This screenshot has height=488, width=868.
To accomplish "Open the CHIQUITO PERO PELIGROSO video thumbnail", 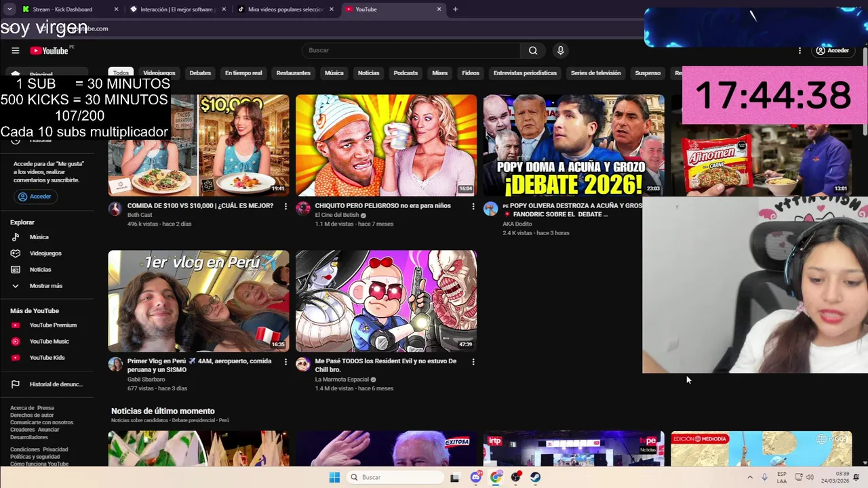I will (x=386, y=145).
